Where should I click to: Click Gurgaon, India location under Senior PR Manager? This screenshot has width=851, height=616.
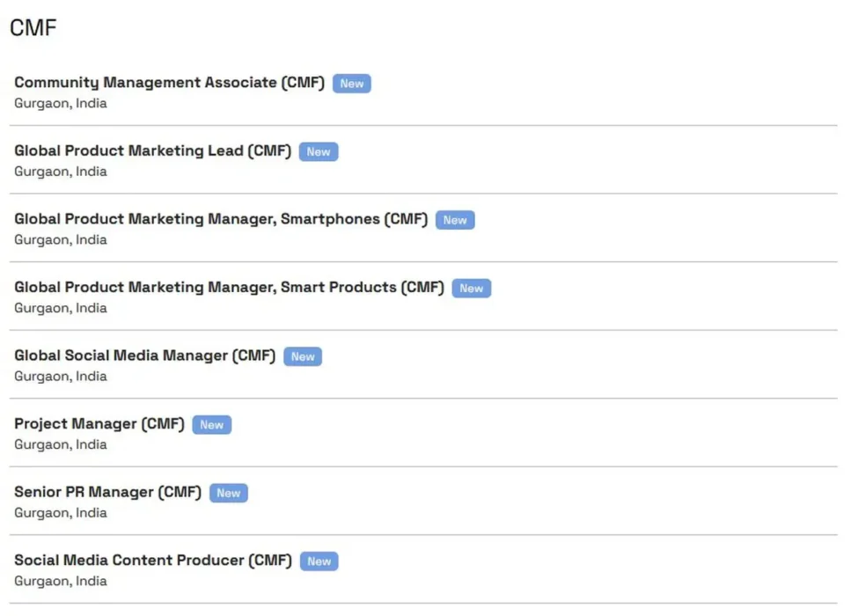coord(61,512)
